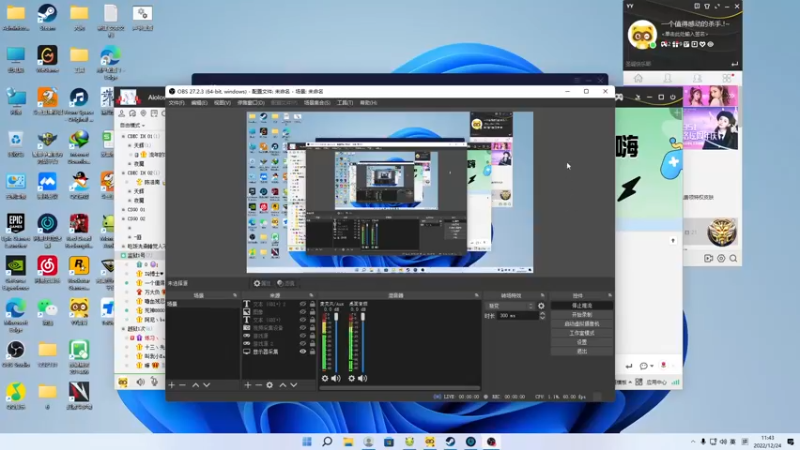
Task: Toggle visibility of 游戏源 source
Action: click(303, 336)
